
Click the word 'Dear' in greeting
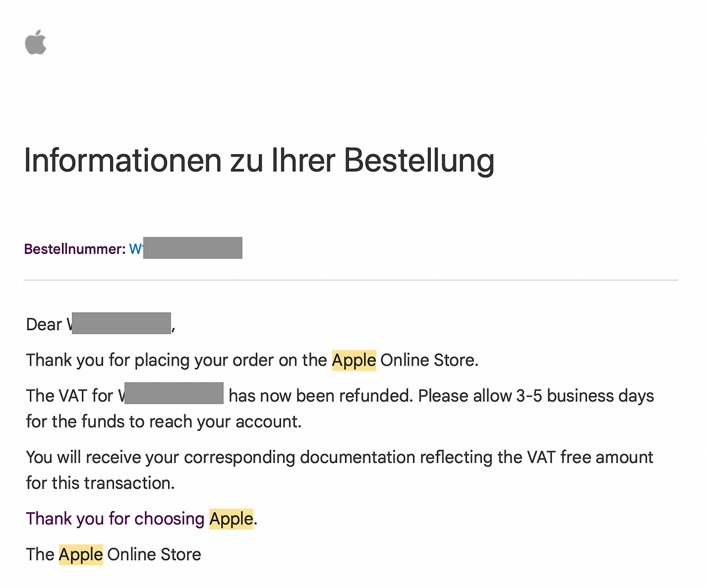[x=44, y=324]
